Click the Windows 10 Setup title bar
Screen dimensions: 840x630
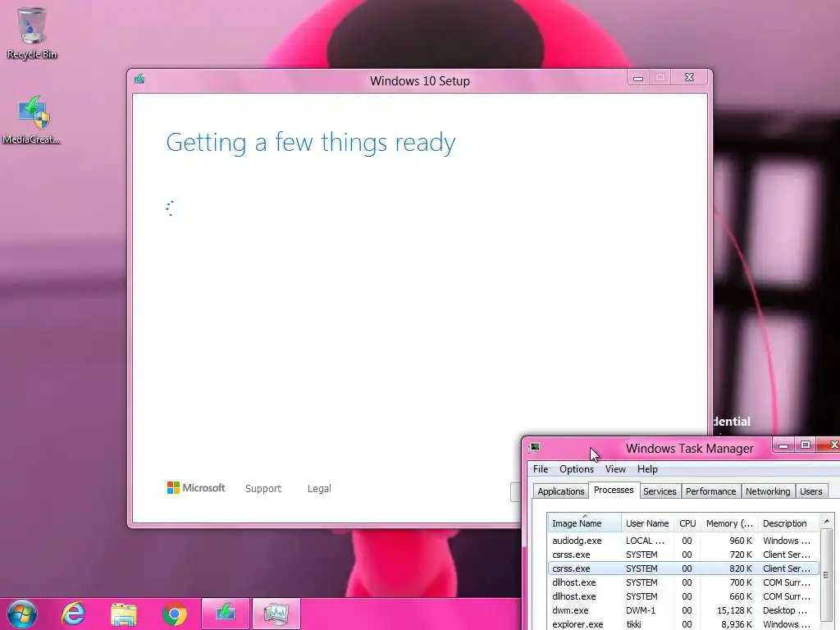[x=419, y=81]
